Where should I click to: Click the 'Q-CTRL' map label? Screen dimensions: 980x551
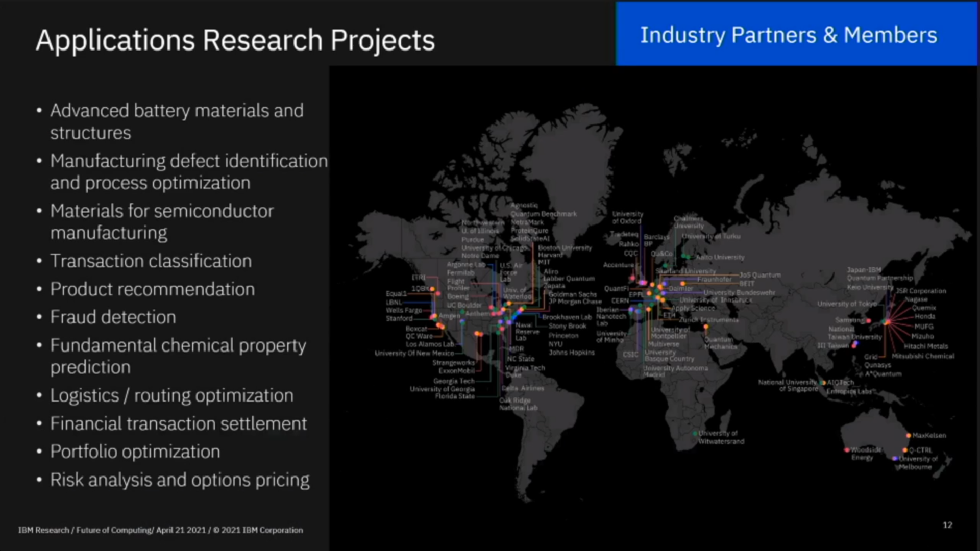(x=920, y=450)
